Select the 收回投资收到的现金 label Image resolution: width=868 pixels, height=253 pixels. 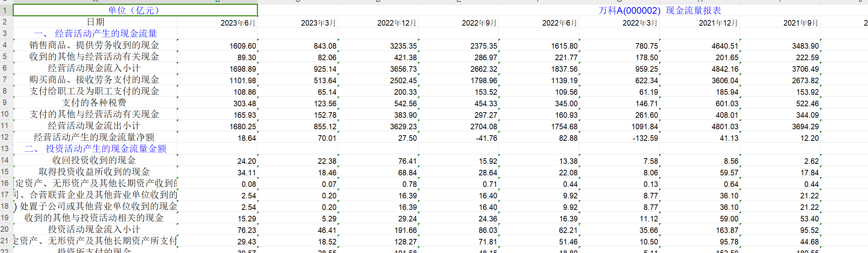94,160
